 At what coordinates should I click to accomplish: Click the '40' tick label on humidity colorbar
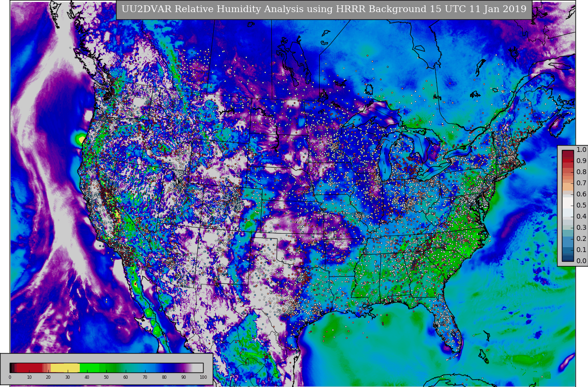tap(87, 377)
